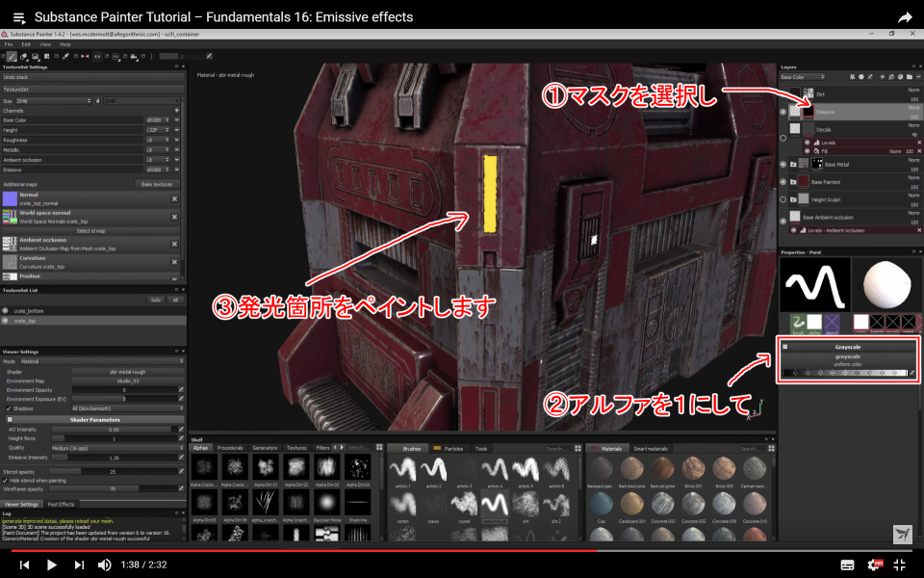Switch to Particles shelf tab
924x578 pixels.
(x=449, y=448)
